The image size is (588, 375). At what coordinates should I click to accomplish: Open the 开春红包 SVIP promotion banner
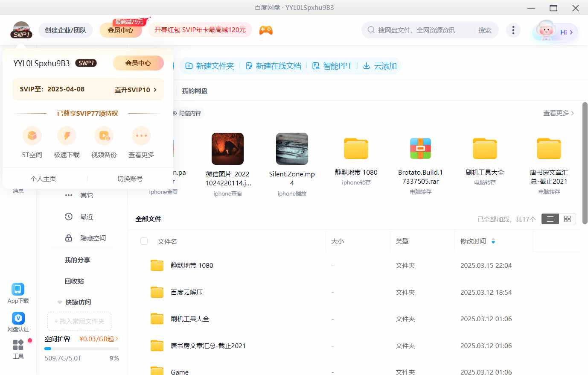(x=200, y=30)
